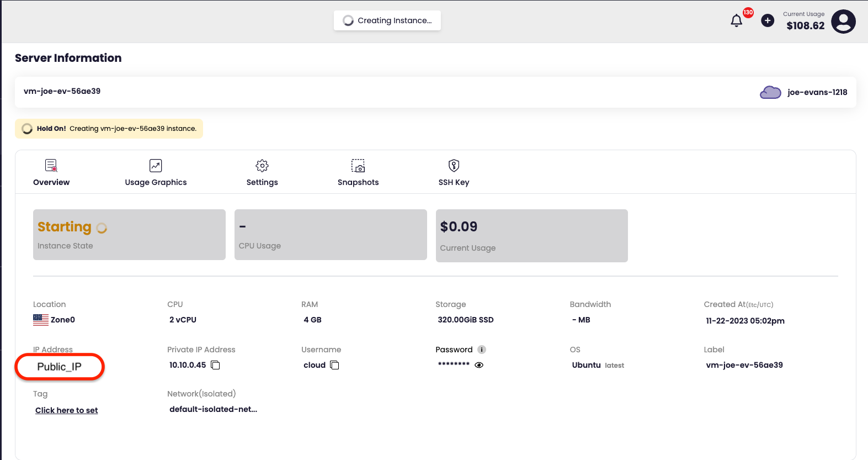Open the Snapshots tab
The width and height of the screenshot is (868, 460).
[x=358, y=173]
